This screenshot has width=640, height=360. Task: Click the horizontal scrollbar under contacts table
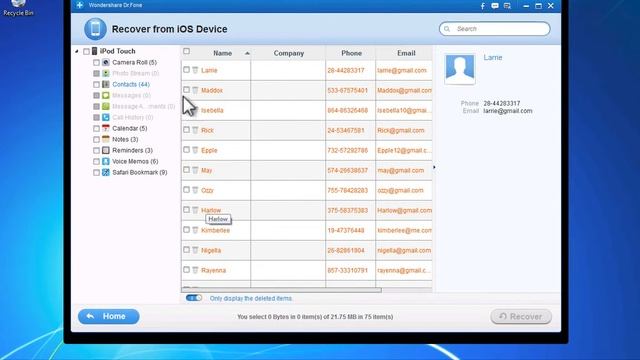[x=282, y=290]
